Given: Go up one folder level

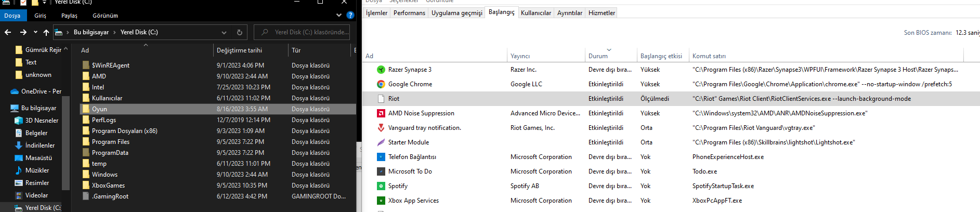Looking at the screenshot, I should coord(46,32).
